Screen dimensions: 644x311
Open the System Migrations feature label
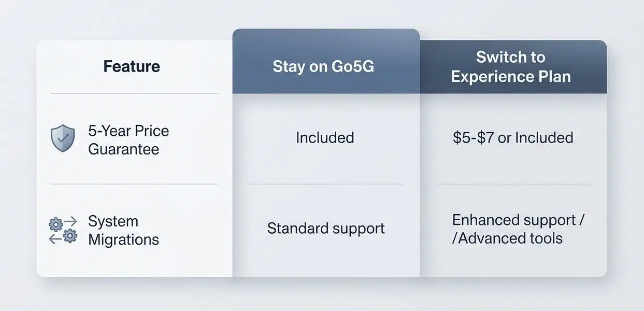click(x=123, y=230)
